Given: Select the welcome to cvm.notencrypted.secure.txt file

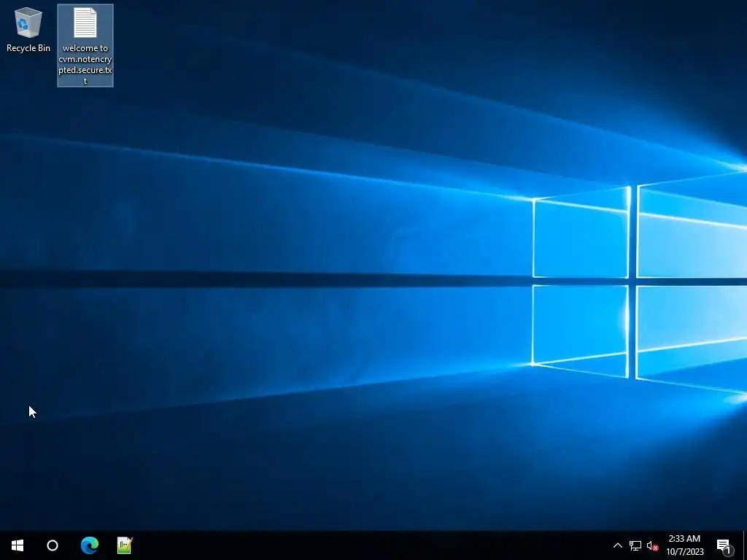Looking at the screenshot, I should pos(85,46).
